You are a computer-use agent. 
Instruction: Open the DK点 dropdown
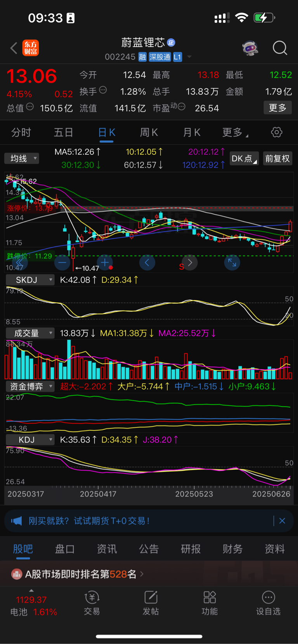244,158
